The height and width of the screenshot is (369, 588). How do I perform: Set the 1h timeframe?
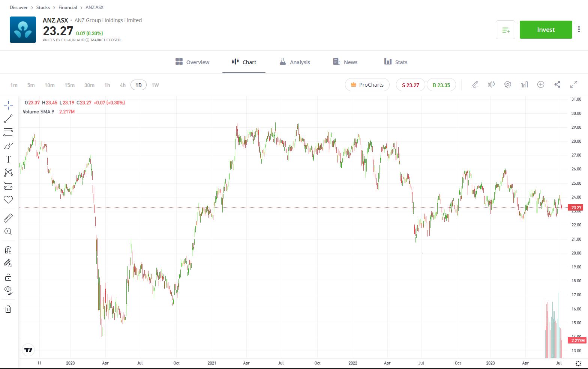[107, 85]
